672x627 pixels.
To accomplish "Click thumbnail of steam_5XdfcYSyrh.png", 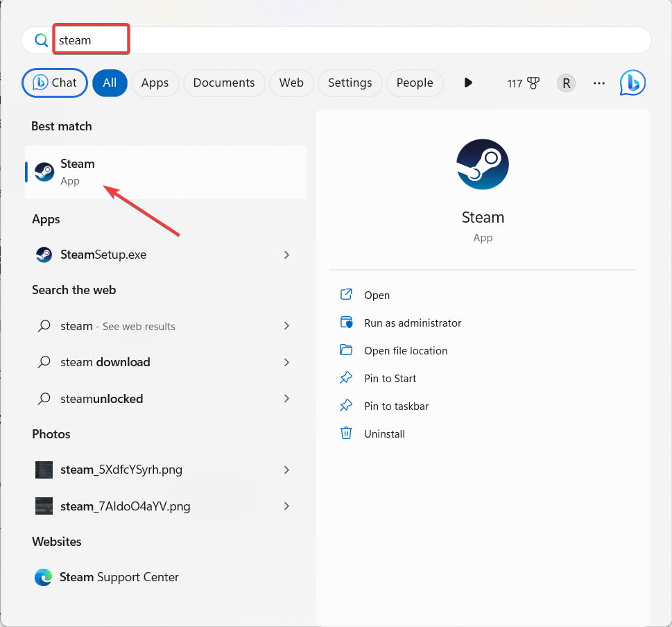I will [x=44, y=470].
